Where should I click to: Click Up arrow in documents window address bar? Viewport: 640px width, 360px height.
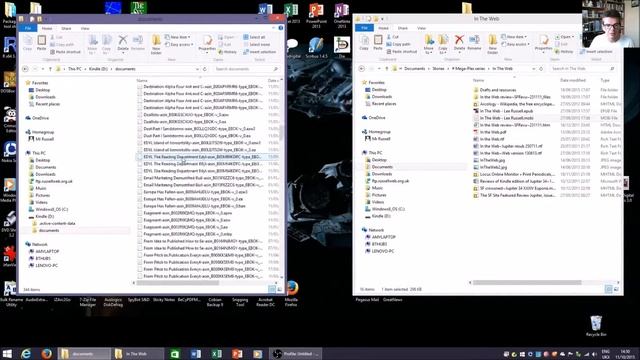(50, 69)
